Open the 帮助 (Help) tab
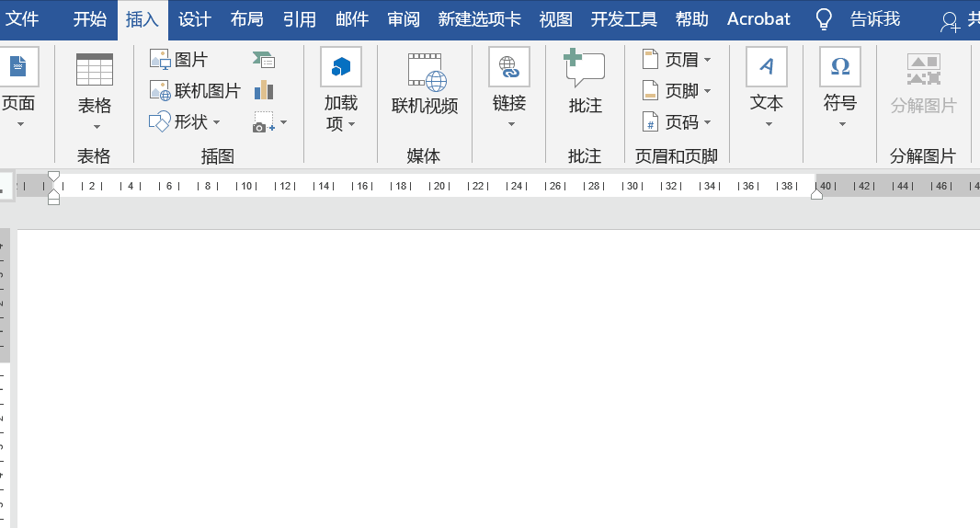980x528 pixels. click(x=692, y=19)
